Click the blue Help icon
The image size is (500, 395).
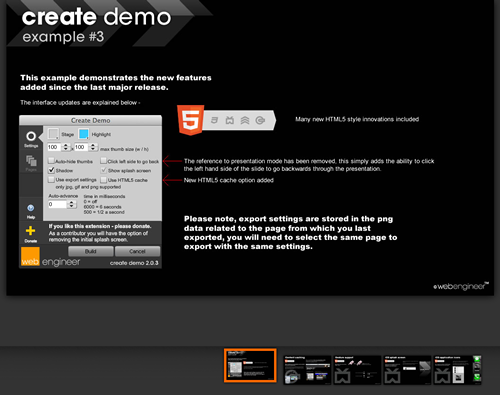click(31, 208)
